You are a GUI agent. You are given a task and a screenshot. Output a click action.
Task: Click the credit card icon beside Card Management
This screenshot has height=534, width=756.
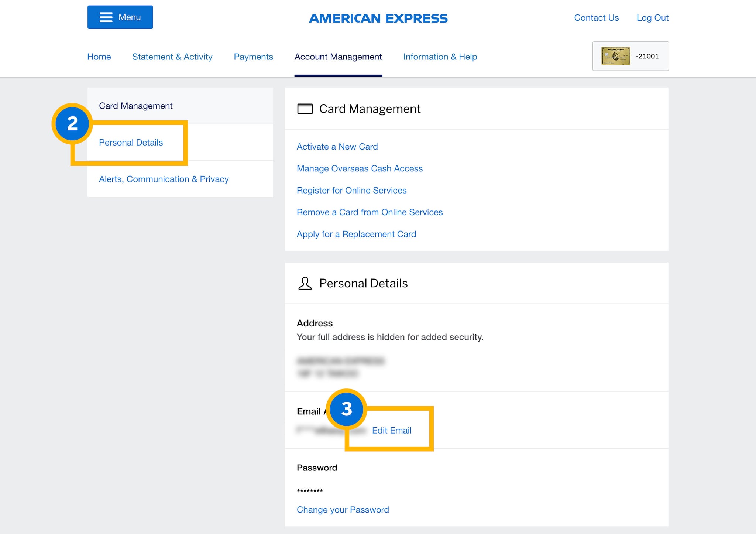pyautogui.click(x=305, y=109)
